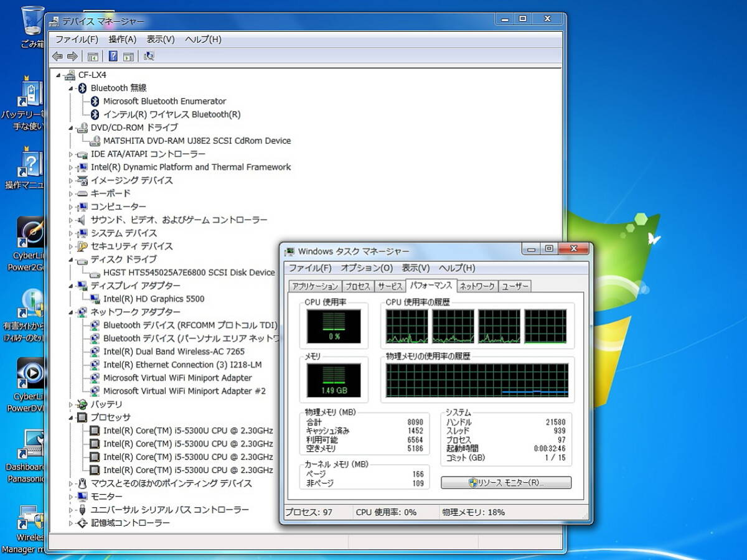Expand the バッテリ category
Viewport: 747px width, 560px height.
click(x=70, y=404)
